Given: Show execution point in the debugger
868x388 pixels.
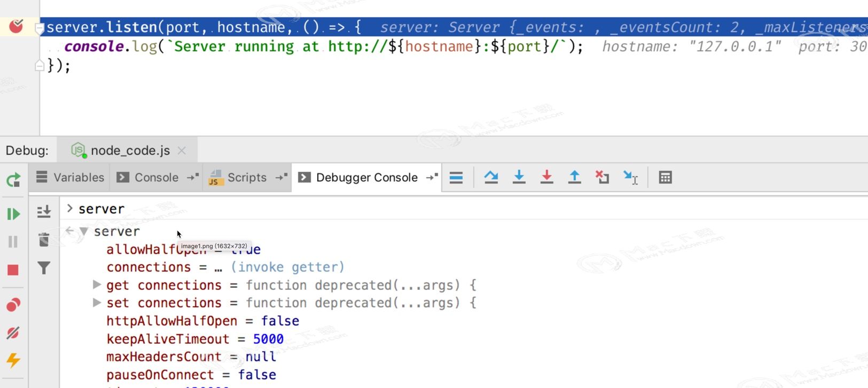Looking at the screenshot, I should (x=456, y=178).
